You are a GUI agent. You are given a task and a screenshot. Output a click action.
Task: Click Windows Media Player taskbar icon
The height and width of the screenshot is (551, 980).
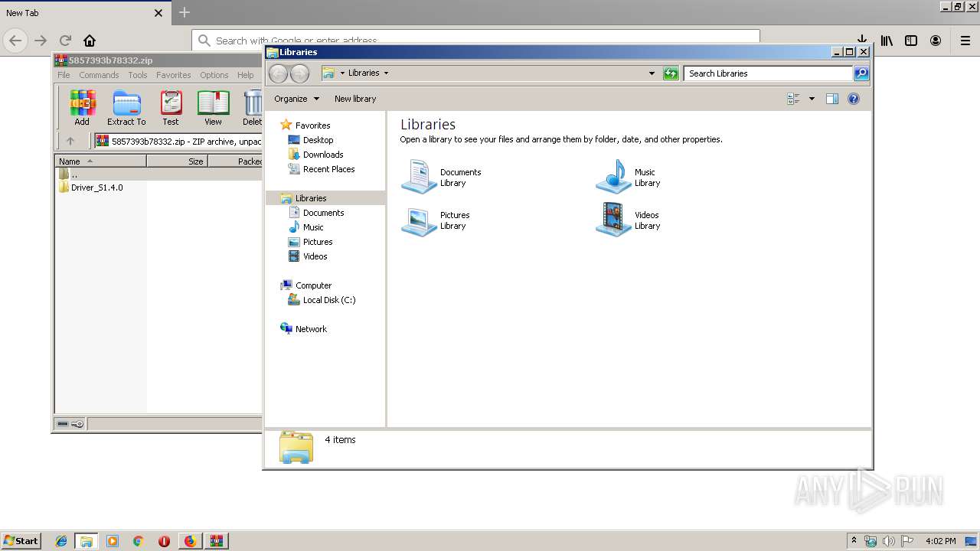[x=113, y=541]
